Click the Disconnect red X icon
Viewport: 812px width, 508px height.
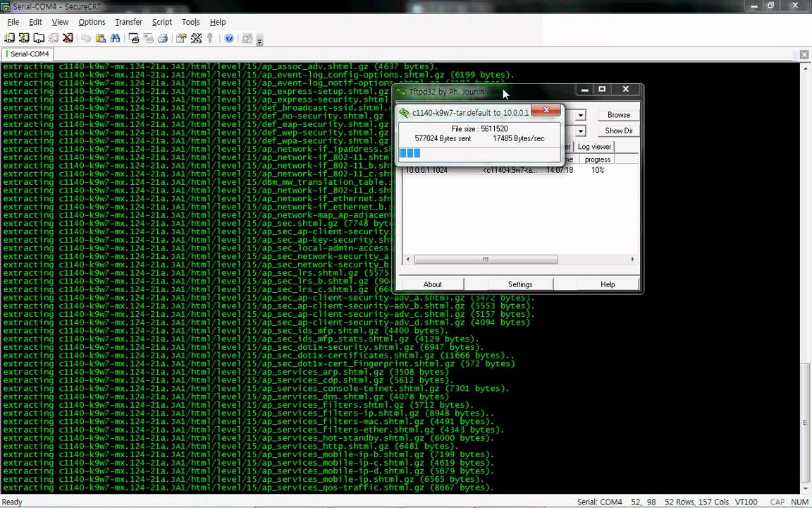click(x=68, y=38)
